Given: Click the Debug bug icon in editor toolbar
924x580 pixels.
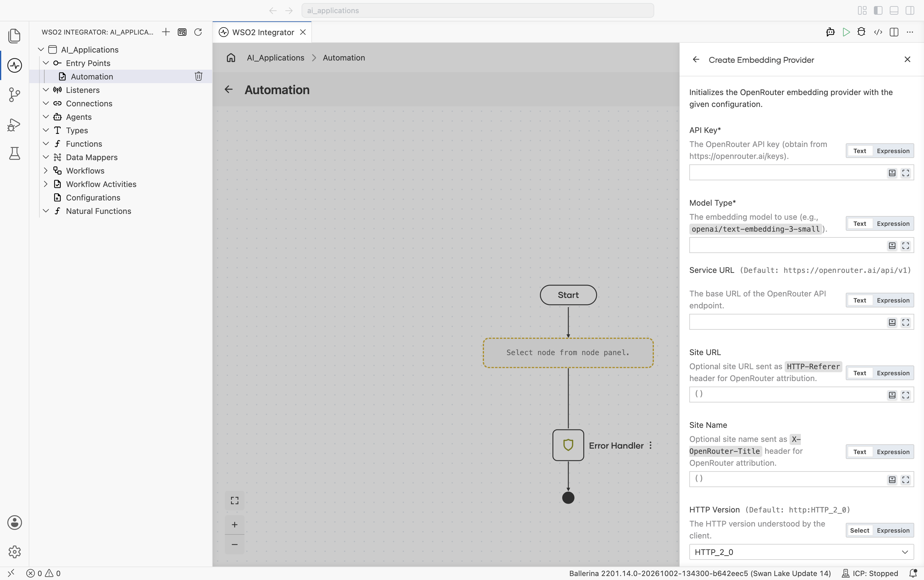Looking at the screenshot, I should (x=861, y=32).
